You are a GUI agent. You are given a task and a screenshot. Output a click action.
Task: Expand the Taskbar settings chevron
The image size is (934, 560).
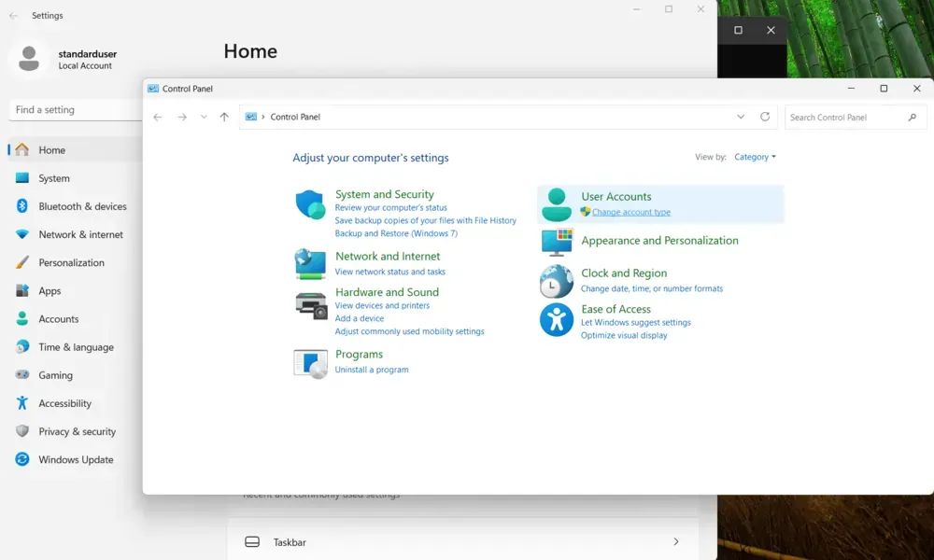click(x=675, y=541)
